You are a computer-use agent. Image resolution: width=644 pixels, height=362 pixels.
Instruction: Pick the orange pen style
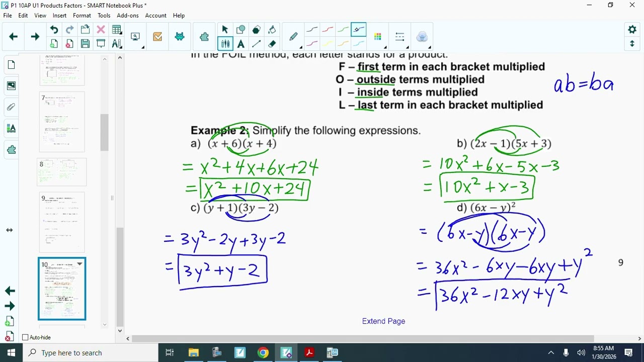click(343, 44)
